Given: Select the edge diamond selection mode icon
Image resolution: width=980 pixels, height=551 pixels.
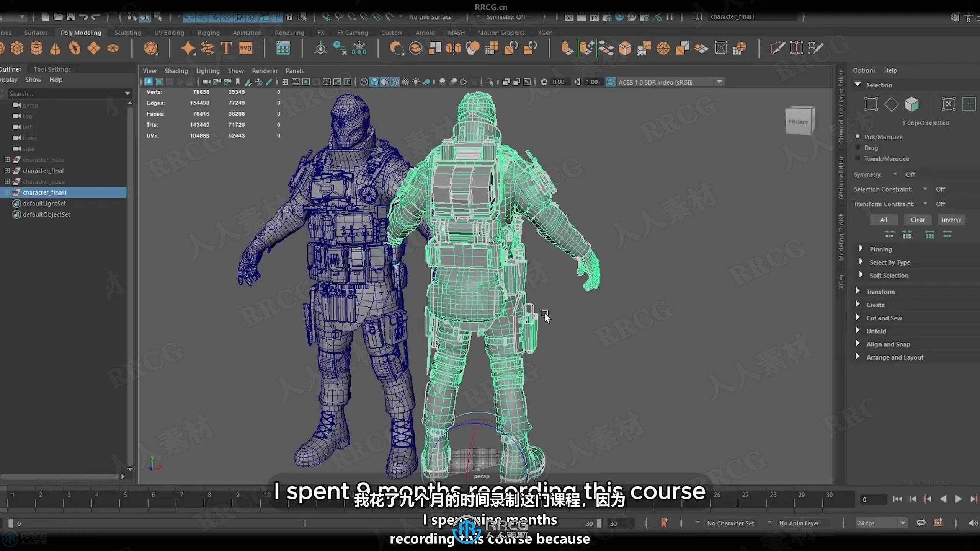Looking at the screenshot, I should 891,104.
